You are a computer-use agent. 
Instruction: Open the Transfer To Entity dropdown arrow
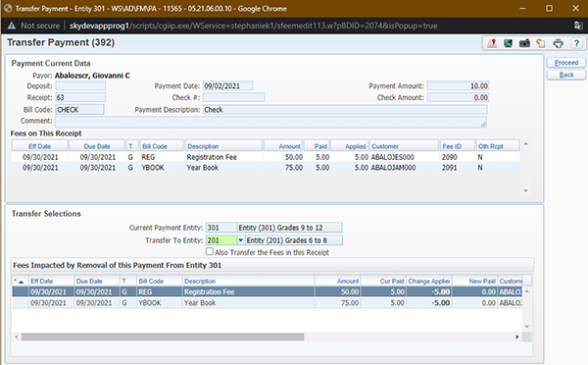point(241,240)
